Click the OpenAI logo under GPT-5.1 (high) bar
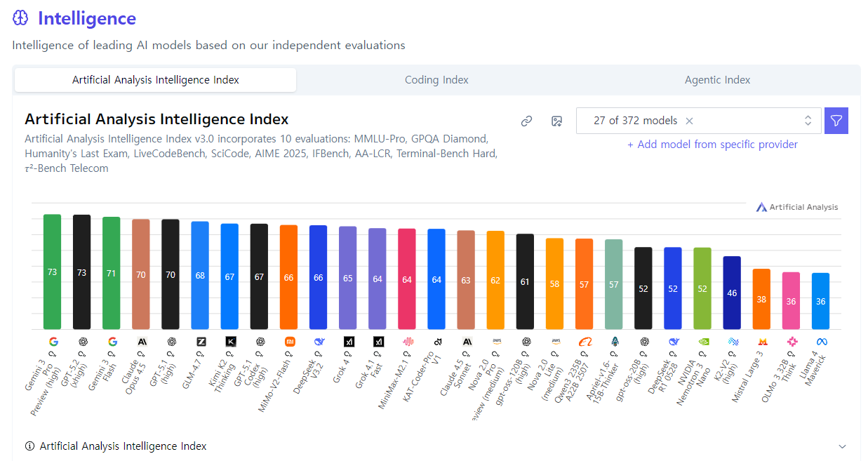The image size is (868, 461). (x=171, y=342)
